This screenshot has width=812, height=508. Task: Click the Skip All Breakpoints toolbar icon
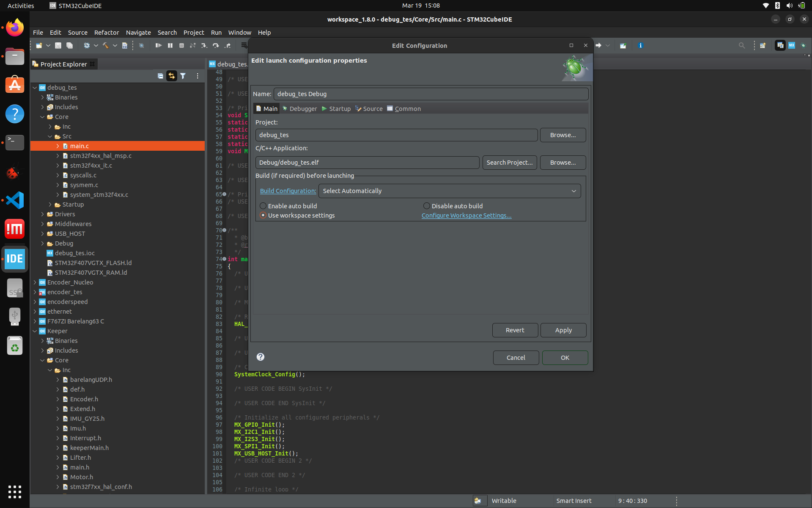tap(142, 45)
